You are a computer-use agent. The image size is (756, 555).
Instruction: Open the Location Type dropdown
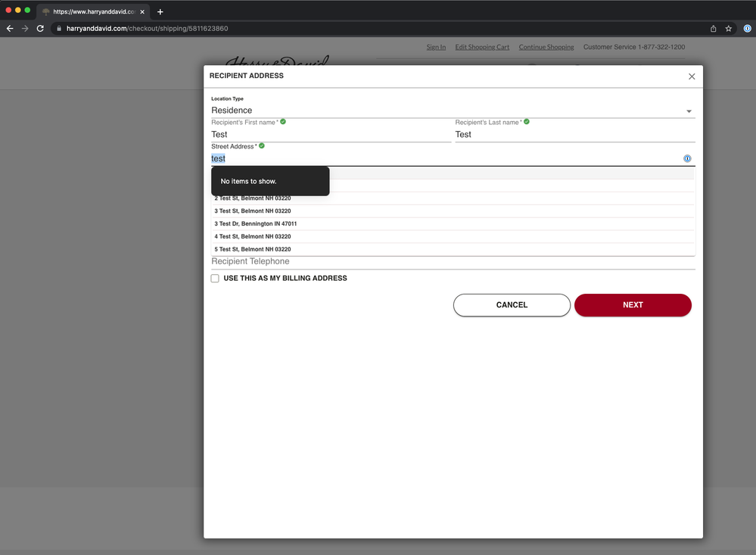453,111
